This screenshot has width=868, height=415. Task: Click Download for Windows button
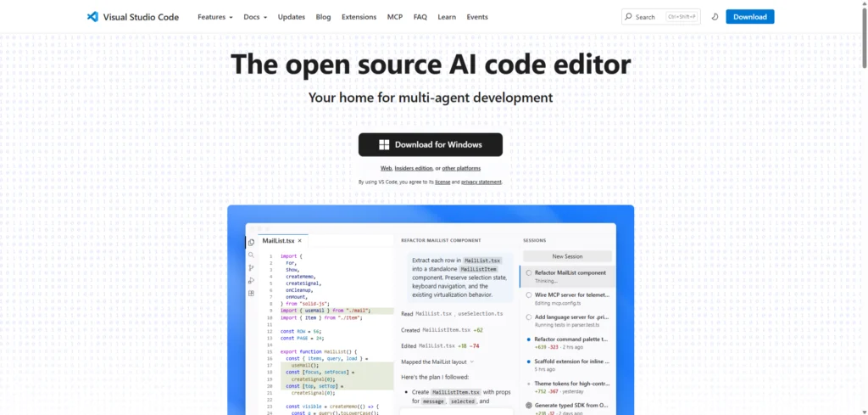(430, 144)
